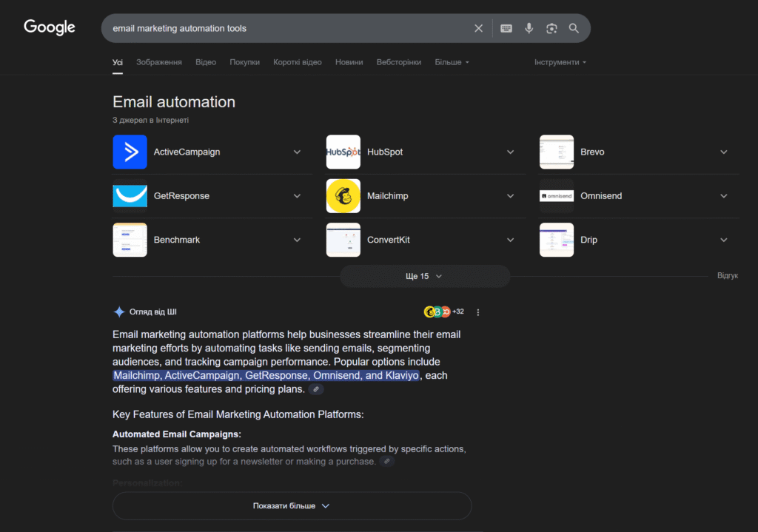Clear the search query with X

pos(478,29)
